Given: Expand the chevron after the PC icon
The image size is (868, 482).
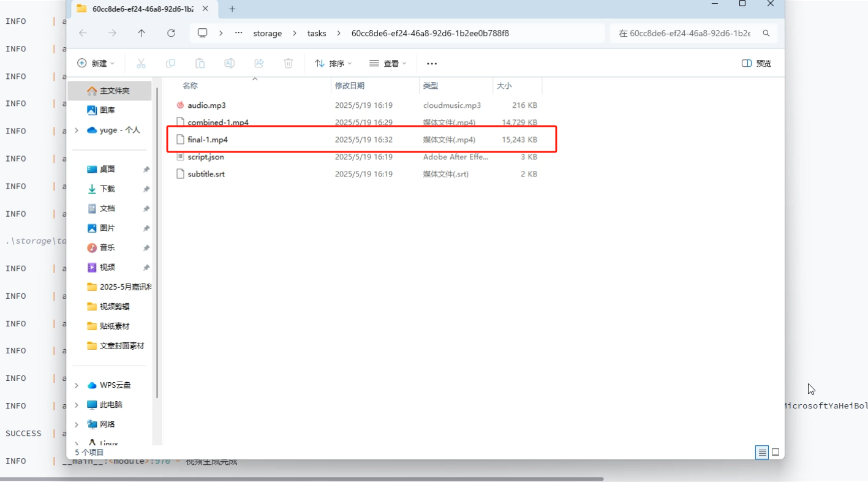Looking at the screenshot, I should pyautogui.click(x=221, y=33).
